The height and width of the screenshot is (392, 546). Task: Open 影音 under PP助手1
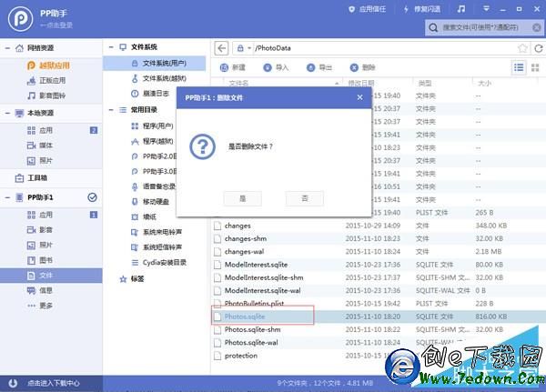[40, 230]
